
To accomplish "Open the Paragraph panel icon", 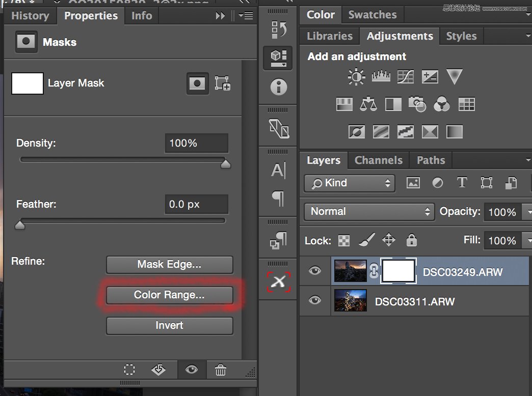I will pos(278,199).
